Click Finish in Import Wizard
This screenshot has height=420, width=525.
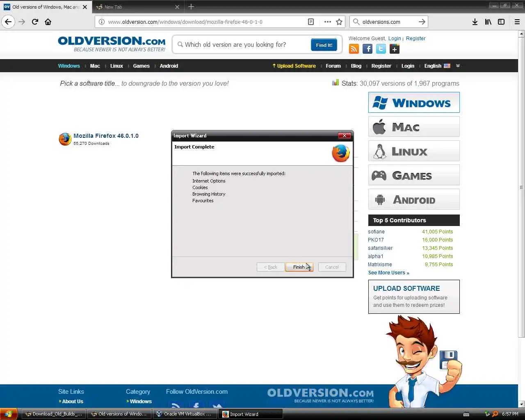click(299, 267)
